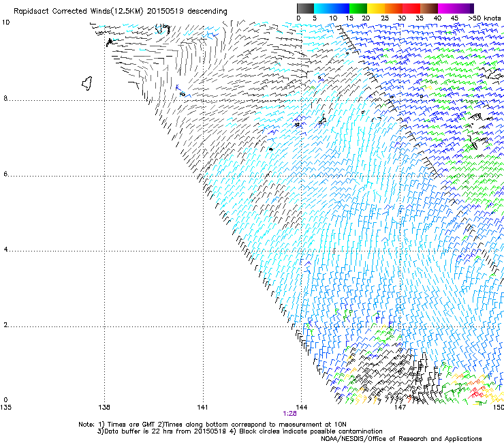Click longitude label 135 at bottom-left corner

click(x=5, y=408)
